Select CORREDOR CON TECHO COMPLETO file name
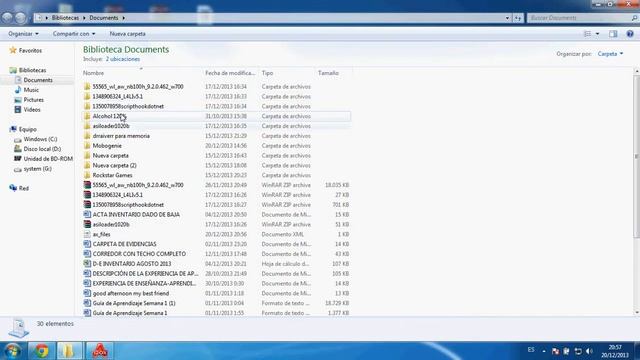This screenshot has height=360, width=640. pos(139,254)
